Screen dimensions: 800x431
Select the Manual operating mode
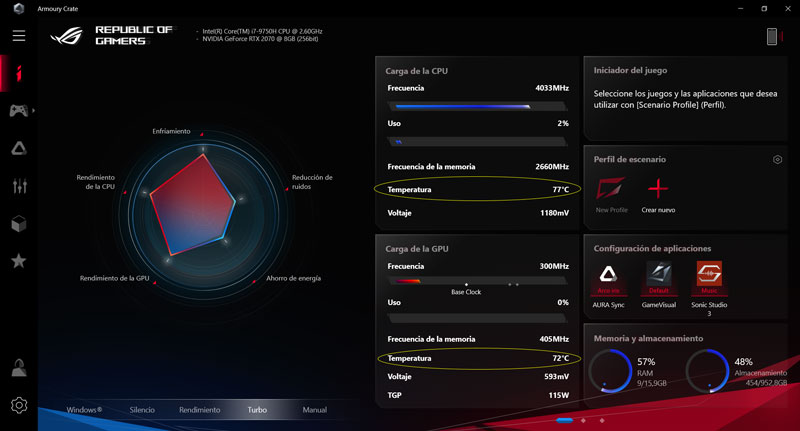314,410
